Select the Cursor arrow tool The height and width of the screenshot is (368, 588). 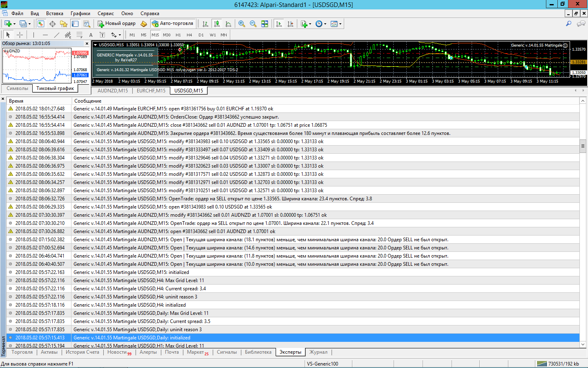tap(8, 35)
